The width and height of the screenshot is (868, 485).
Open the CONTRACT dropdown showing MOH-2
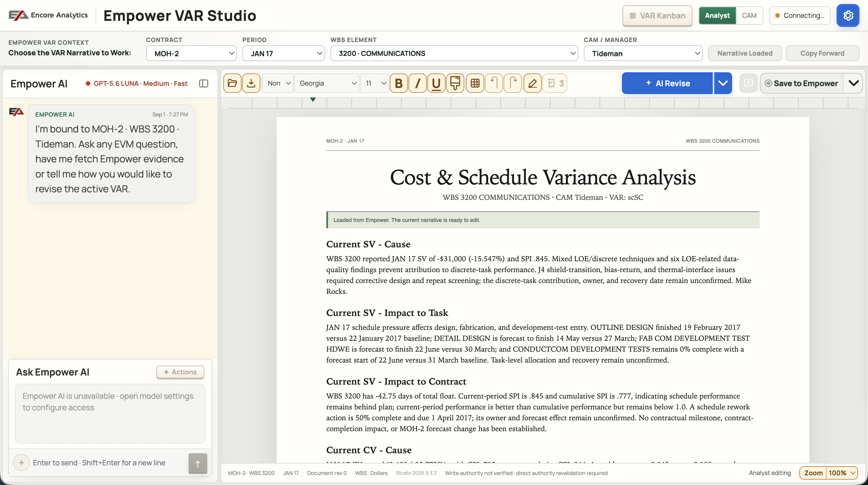coord(191,54)
